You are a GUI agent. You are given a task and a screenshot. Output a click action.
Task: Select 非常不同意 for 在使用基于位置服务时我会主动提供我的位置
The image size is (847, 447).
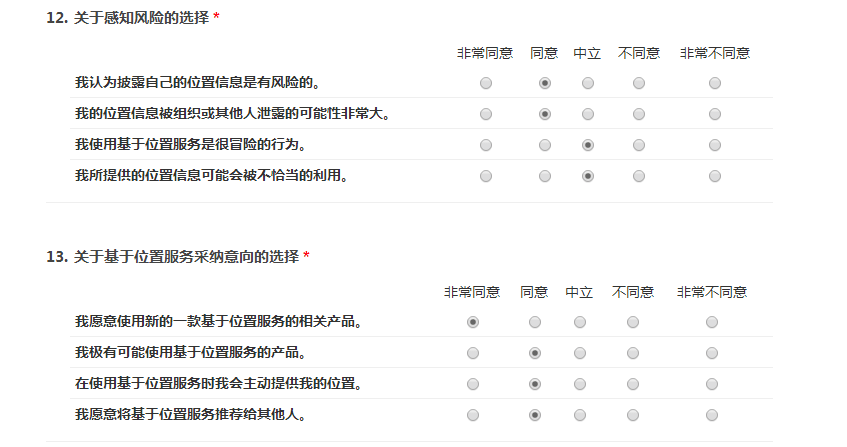pyautogui.click(x=712, y=384)
